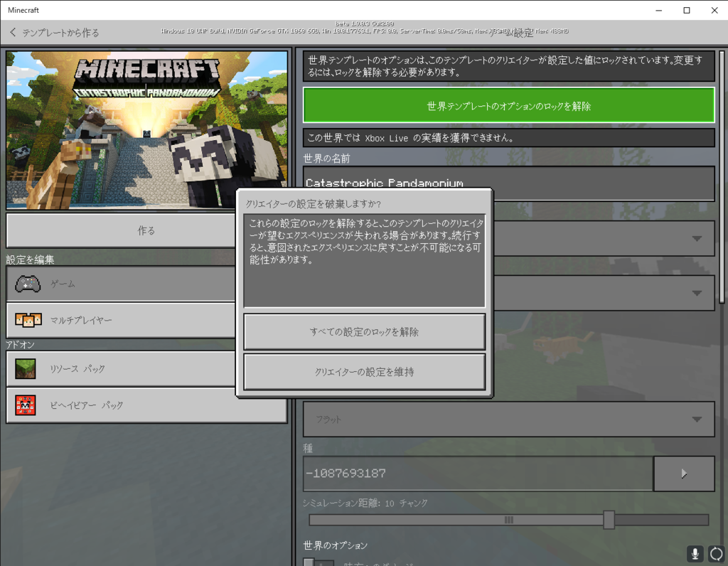Screen dimensions: 728x566
Task: Expand the first dropdown under the world name
Action: 604,238
